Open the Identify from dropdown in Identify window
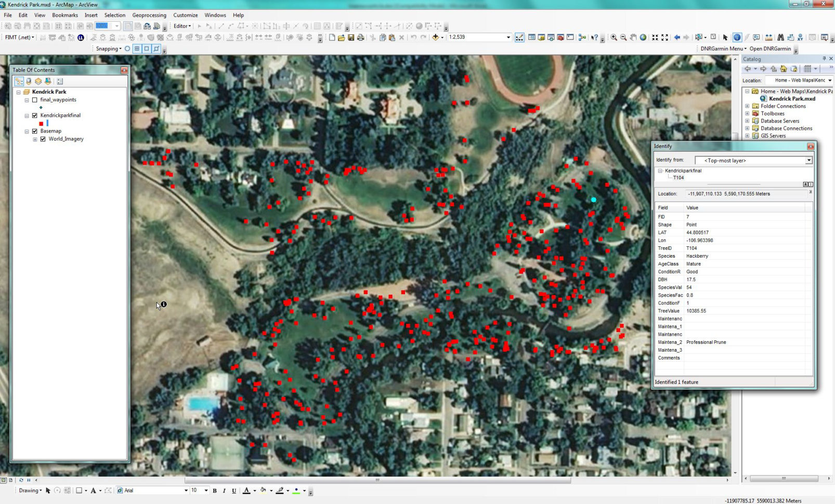Viewport: 835px width, 504px height. [810, 160]
